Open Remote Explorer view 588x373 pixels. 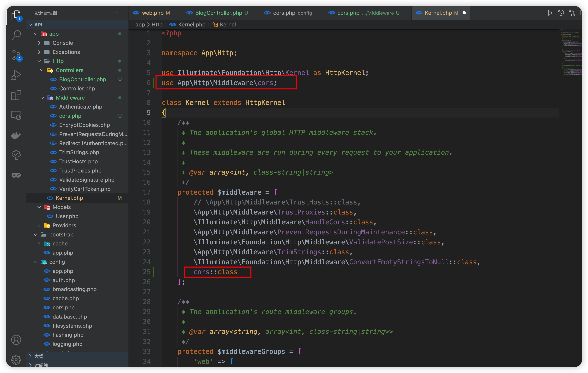16,115
